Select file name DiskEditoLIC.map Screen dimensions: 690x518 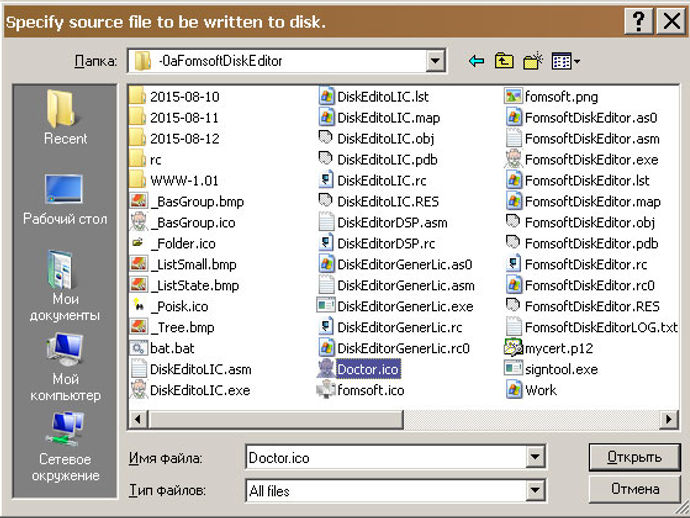point(389,118)
